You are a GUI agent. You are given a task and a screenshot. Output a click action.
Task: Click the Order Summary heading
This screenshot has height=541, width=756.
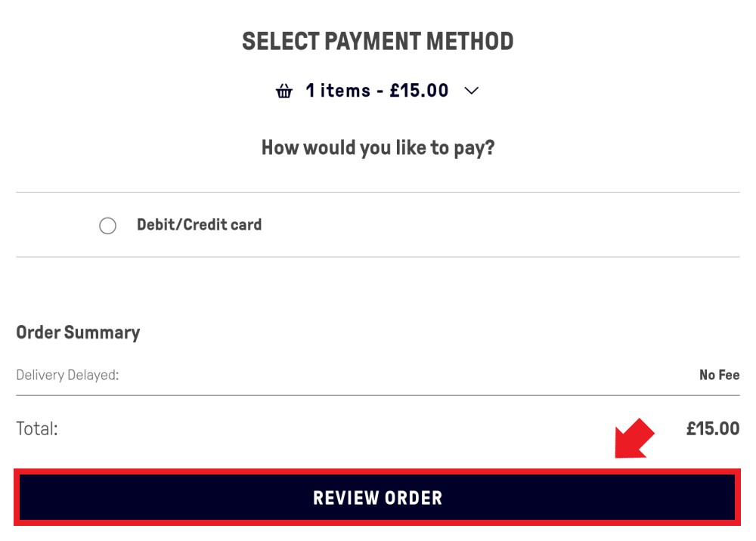click(78, 332)
